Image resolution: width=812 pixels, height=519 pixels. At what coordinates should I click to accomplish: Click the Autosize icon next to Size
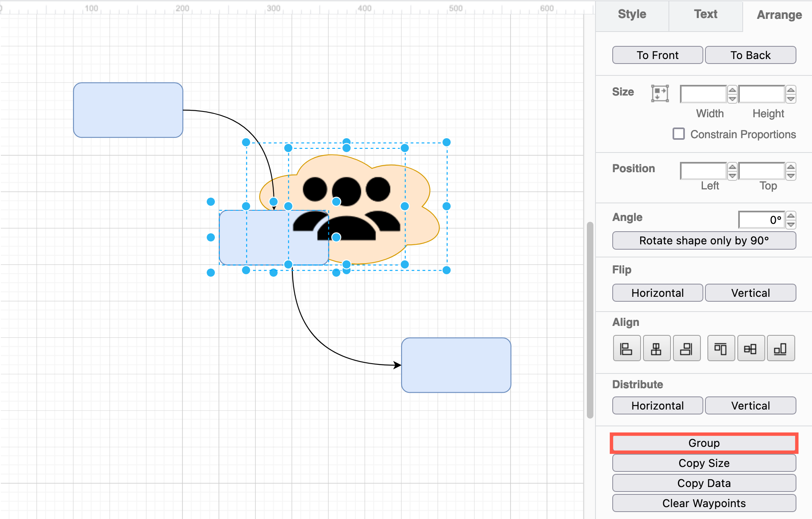pyautogui.click(x=660, y=93)
